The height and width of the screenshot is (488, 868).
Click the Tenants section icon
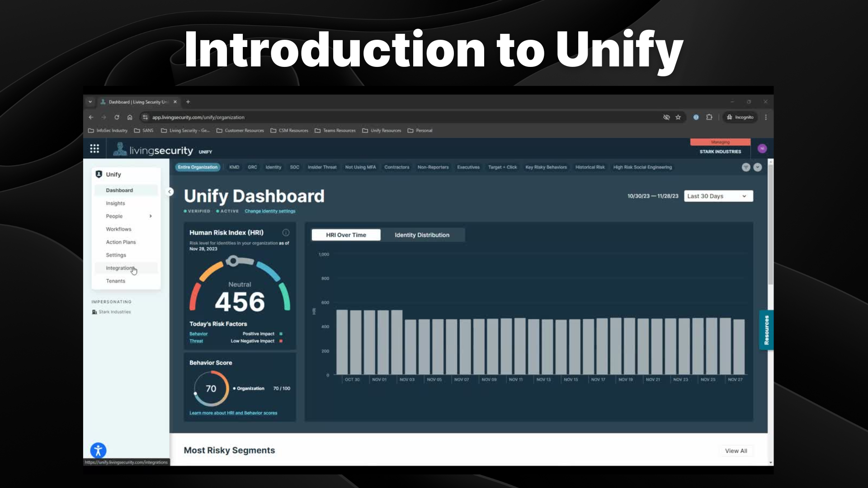click(116, 281)
